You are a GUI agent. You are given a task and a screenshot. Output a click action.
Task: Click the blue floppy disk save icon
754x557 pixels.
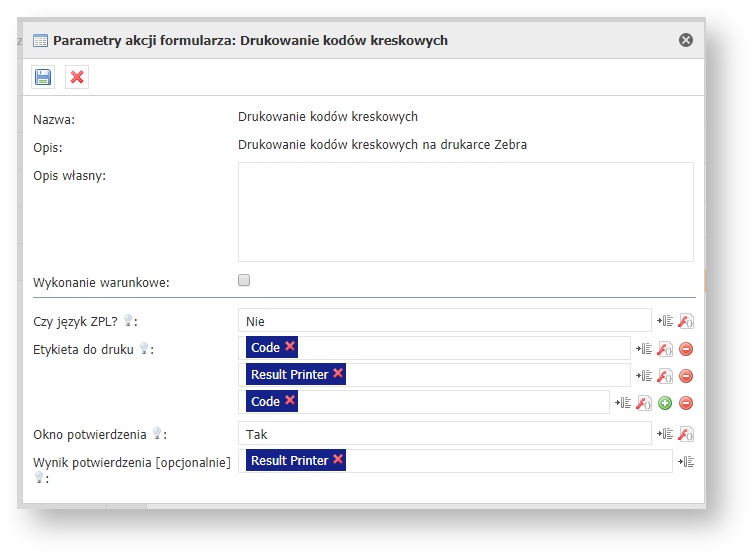[43, 77]
